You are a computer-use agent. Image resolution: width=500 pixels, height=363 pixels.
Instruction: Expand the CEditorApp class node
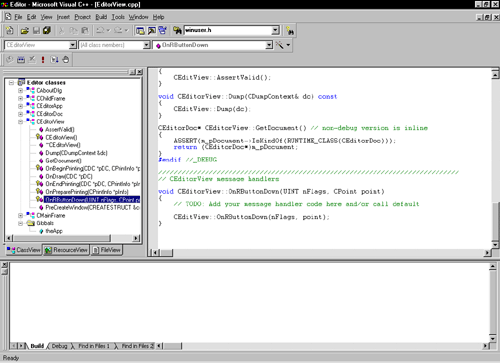click(x=21, y=106)
